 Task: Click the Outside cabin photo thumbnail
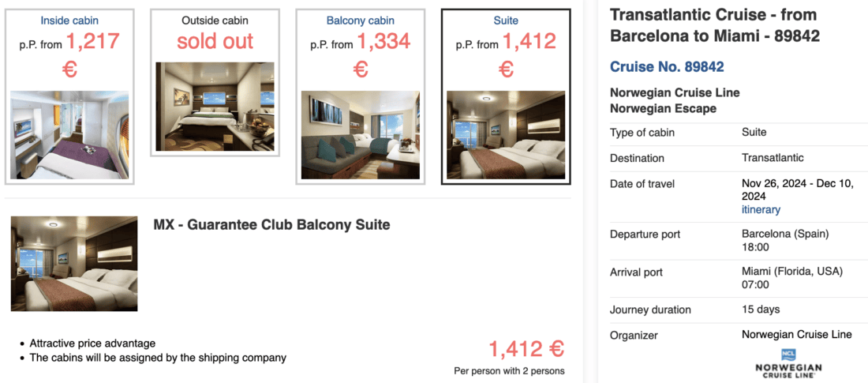click(x=215, y=107)
